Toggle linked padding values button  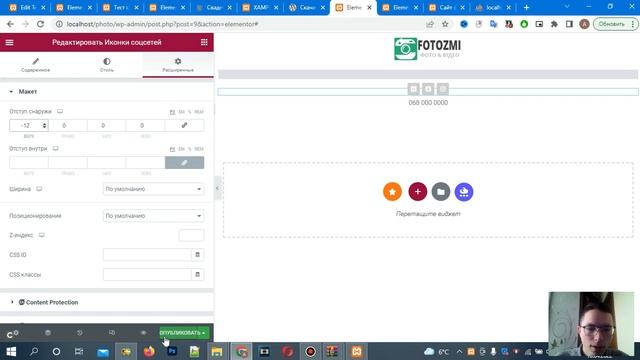184,162
